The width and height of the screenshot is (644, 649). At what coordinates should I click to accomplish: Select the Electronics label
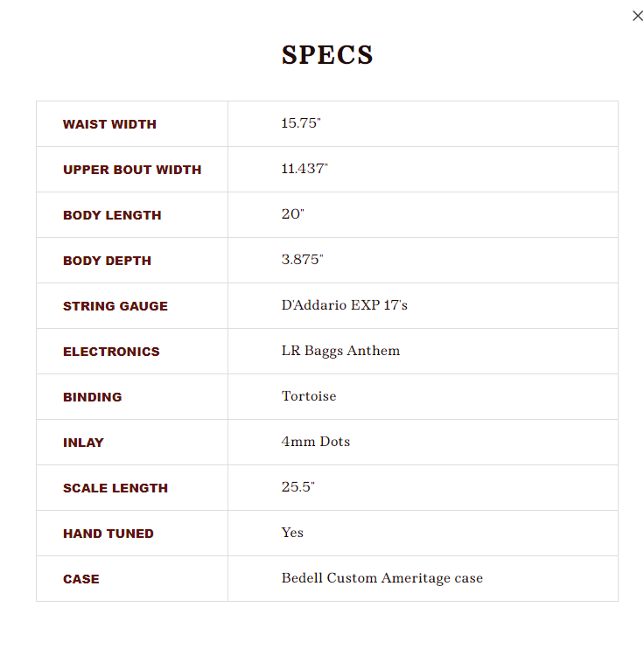tap(111, 352)
